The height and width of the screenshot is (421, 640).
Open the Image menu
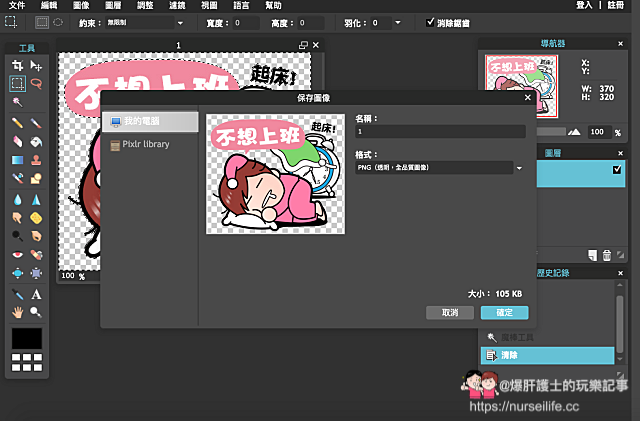81,5
